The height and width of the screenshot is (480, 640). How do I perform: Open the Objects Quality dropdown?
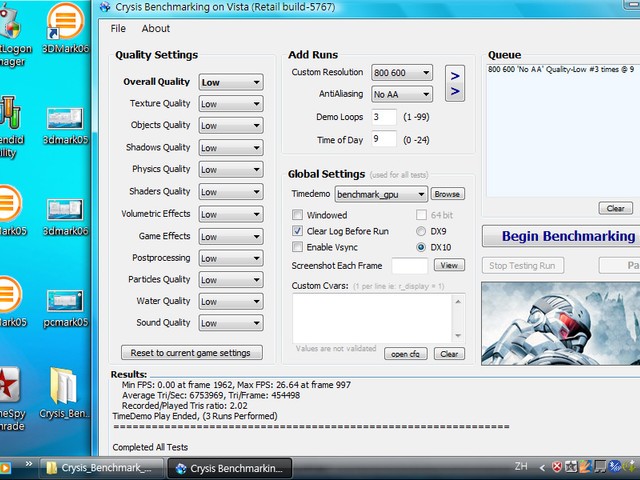pos(231,125)
